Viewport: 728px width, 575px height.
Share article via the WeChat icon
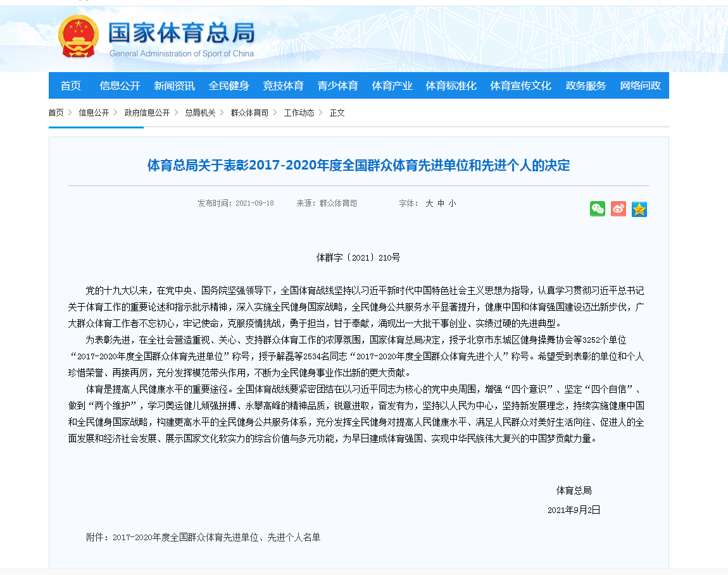(x=598, y=209)
